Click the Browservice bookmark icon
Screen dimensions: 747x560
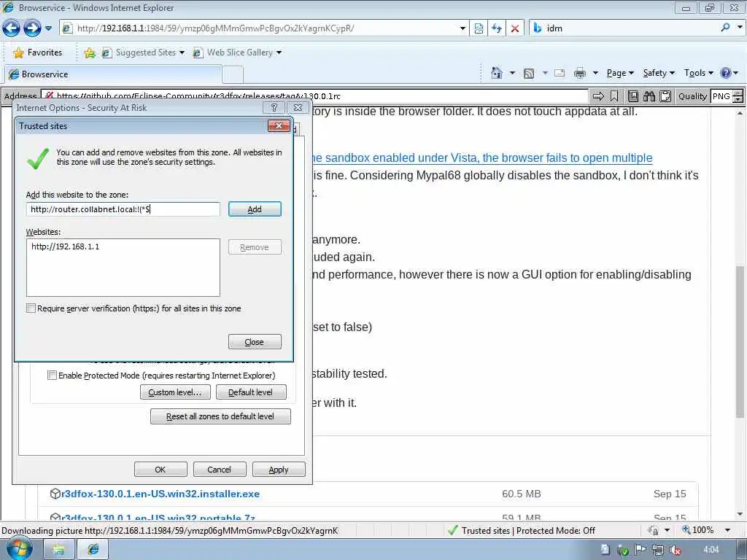click(614, 96)
